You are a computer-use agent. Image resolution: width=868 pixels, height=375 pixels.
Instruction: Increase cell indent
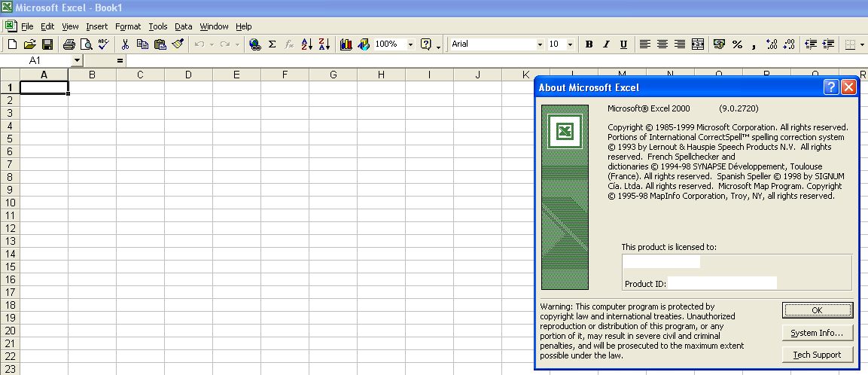coord(829,44)
